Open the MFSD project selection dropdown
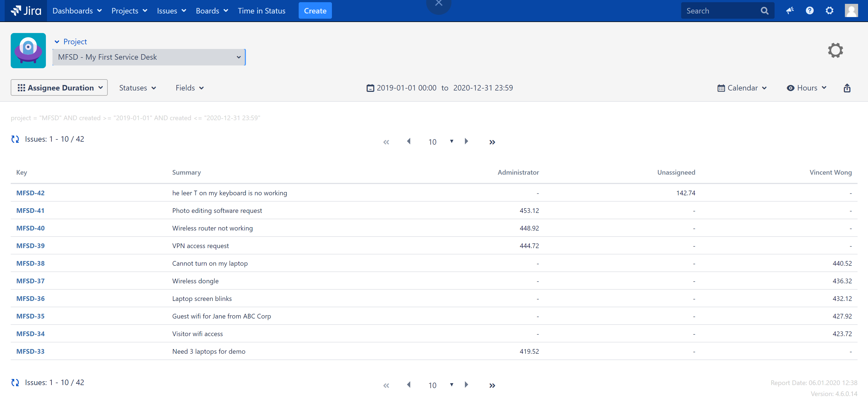 pos(149,57)
